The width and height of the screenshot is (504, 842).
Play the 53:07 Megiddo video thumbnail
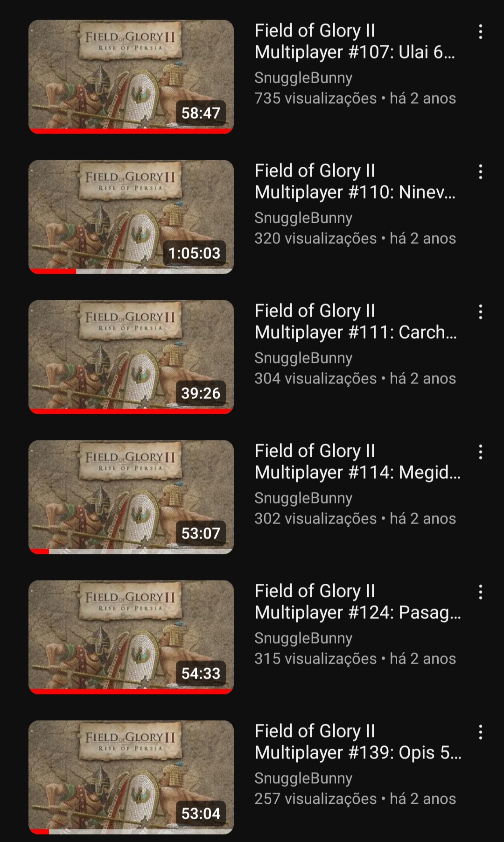[131, 497]
